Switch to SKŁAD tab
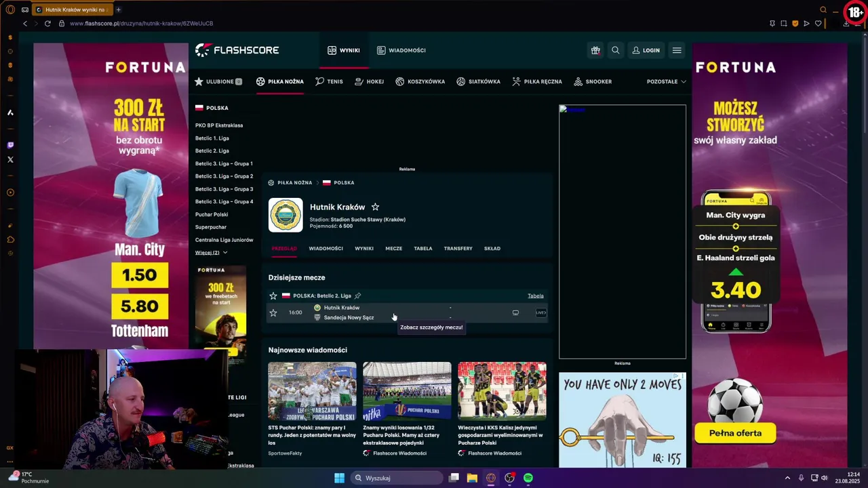The width and height of the screenshot is (868, 488). tap(492, 249)
